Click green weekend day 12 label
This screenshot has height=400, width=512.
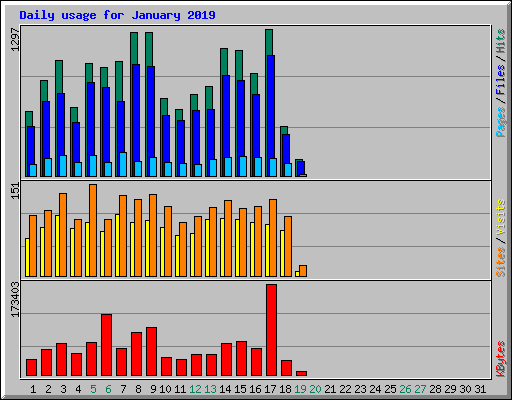195,389
